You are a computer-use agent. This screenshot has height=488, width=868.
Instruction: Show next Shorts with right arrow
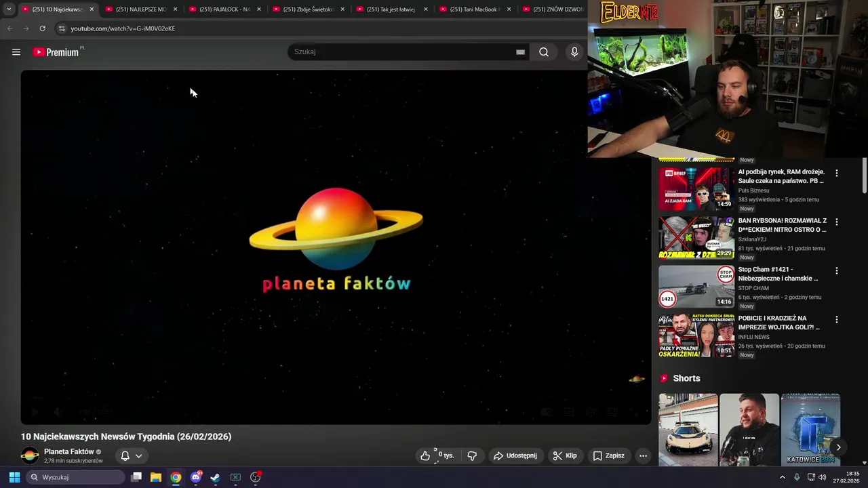[x=838, y=447]
